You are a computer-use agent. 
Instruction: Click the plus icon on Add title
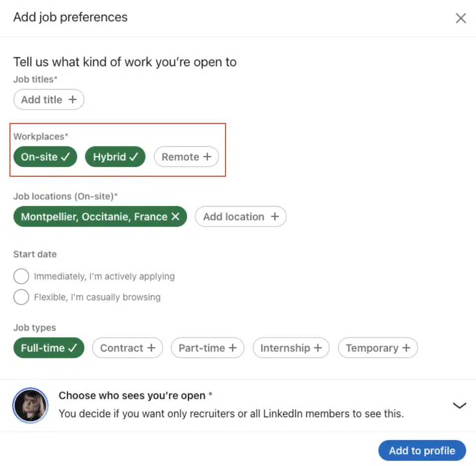point(73,100)
